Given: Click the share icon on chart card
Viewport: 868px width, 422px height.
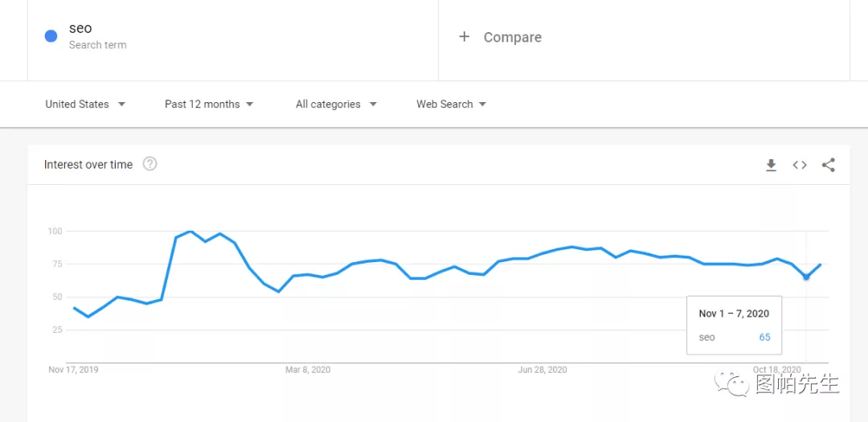Looking at the screenshot, I should tap(829, 165).
